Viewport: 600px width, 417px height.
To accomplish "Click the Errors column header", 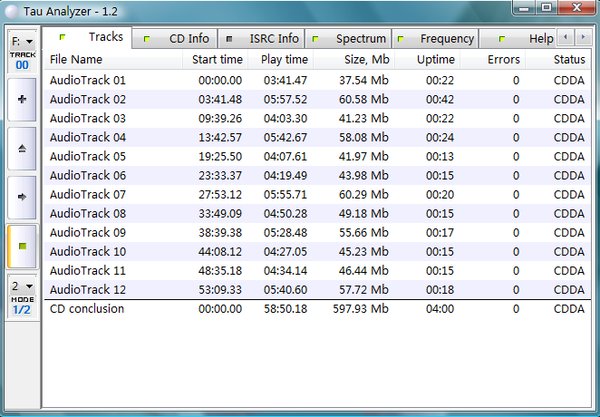I will click(493, 60).
